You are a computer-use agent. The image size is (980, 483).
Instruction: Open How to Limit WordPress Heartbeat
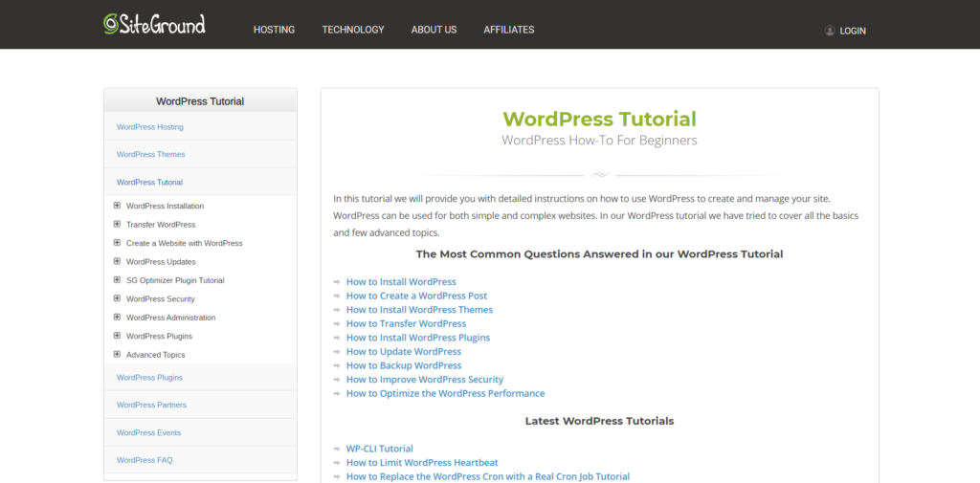(x=422, y=462)
